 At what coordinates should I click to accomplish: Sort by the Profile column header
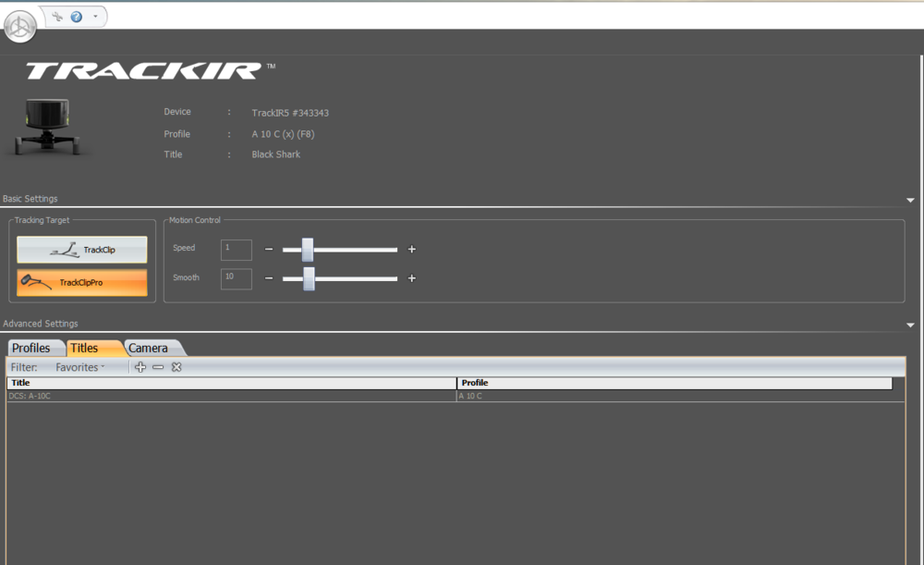675,383
